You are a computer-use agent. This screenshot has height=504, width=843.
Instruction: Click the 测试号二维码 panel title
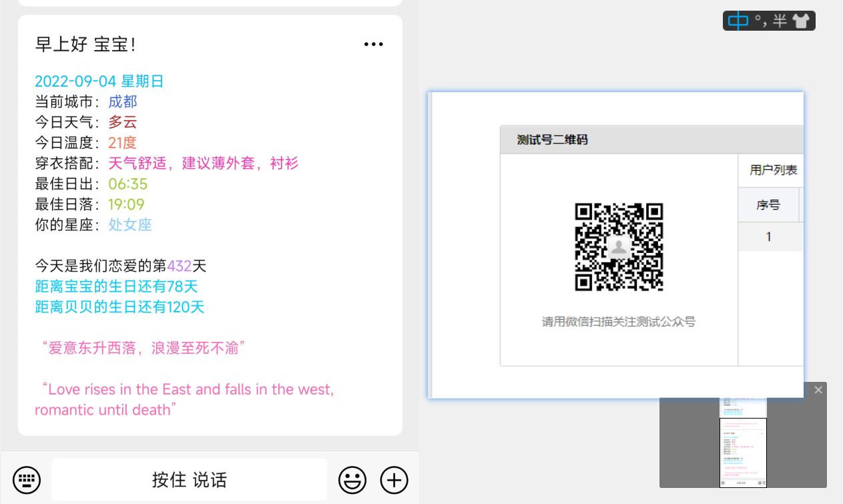[552, 140]
